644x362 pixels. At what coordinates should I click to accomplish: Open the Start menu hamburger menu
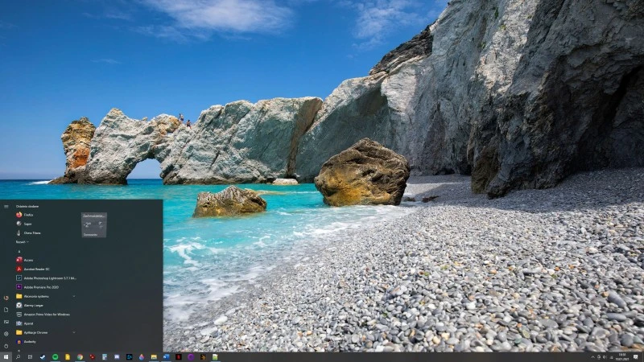[6, 207]
